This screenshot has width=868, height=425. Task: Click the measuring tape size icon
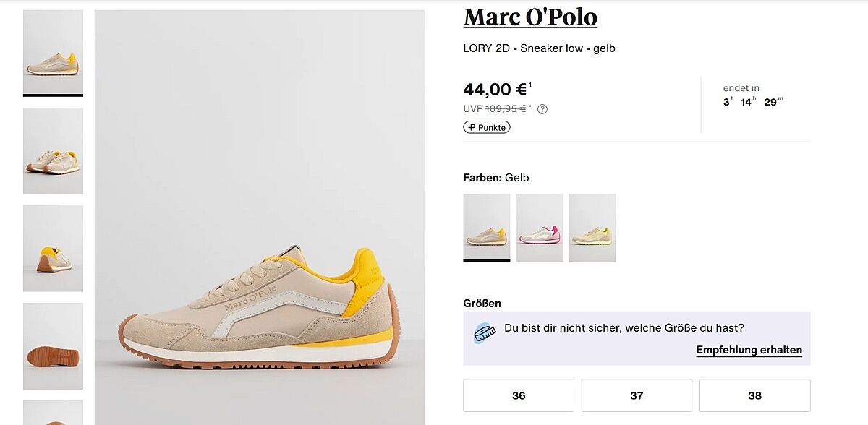click(x=484, y=332)
